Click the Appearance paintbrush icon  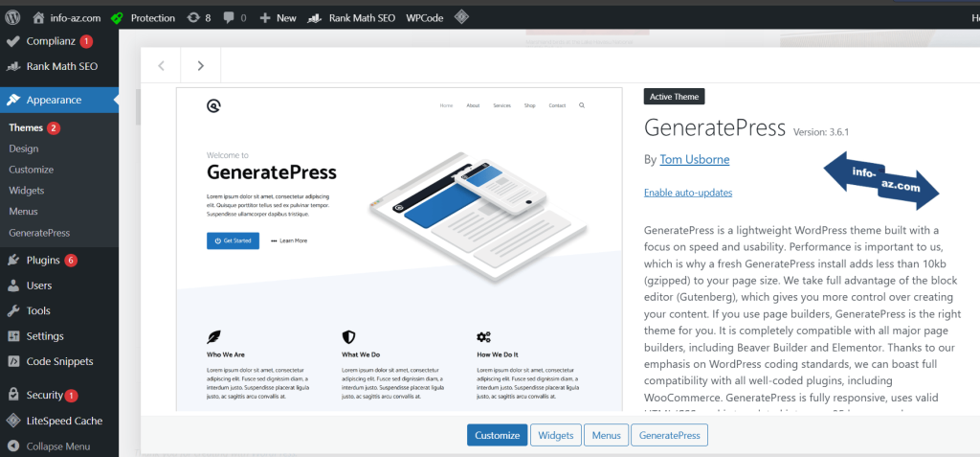(12, 100)
